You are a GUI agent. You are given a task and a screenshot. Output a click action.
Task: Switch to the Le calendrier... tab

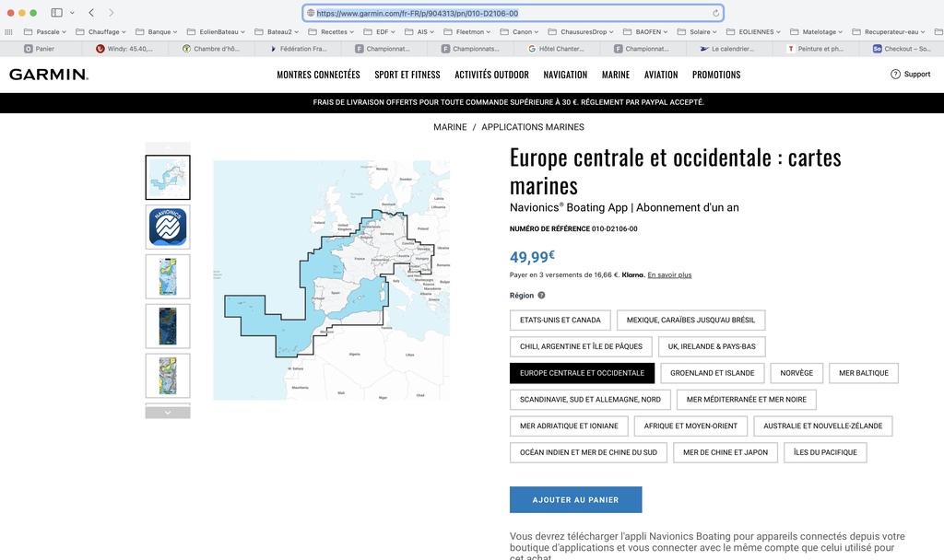click(727, 49)
